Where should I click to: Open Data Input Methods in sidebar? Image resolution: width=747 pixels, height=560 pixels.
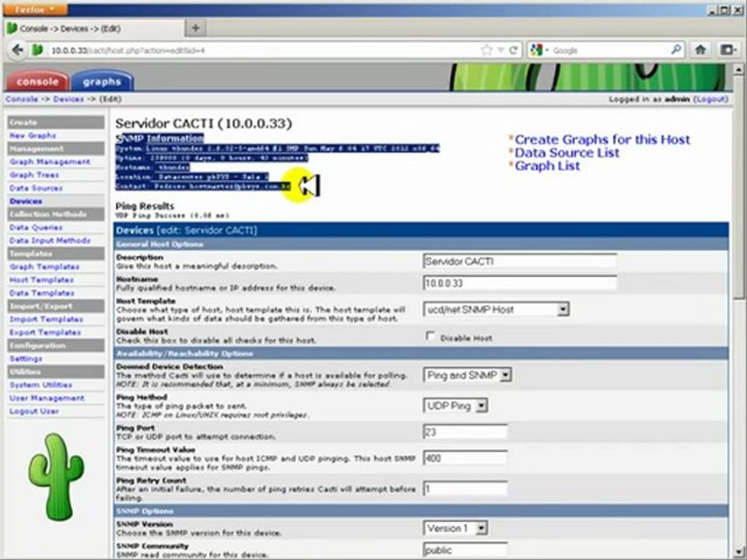point(50,240)
